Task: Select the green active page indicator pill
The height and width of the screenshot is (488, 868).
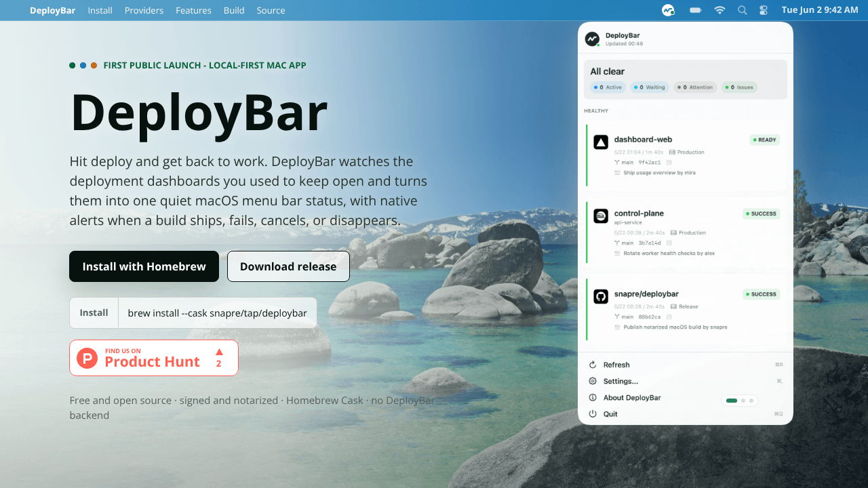Action: tap(732, 401)
